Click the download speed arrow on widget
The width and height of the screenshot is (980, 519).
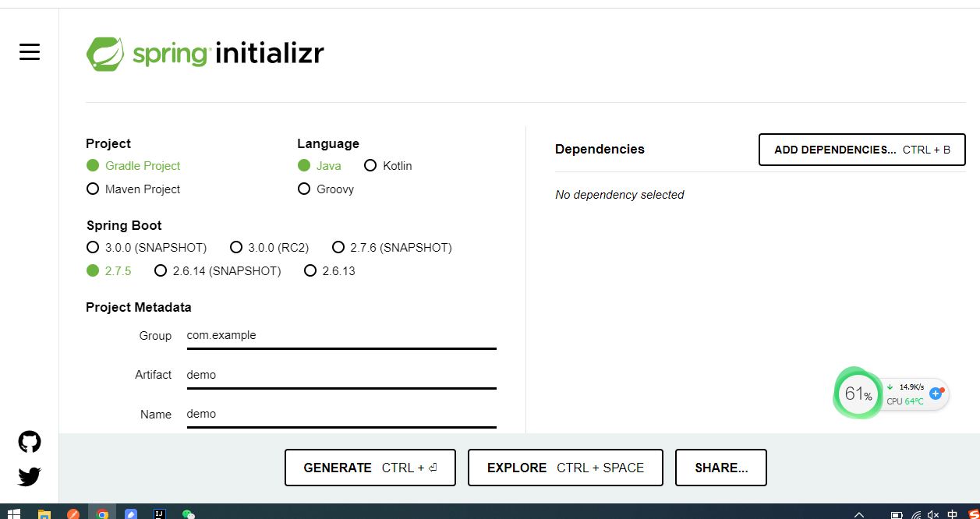pyautogui.click(x=890, y=387)
